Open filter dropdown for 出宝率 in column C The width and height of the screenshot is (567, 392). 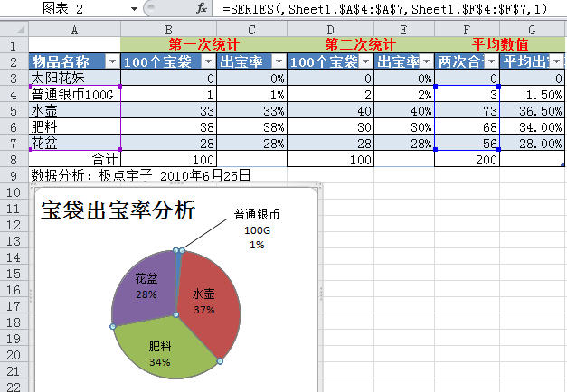click(279, 61)
